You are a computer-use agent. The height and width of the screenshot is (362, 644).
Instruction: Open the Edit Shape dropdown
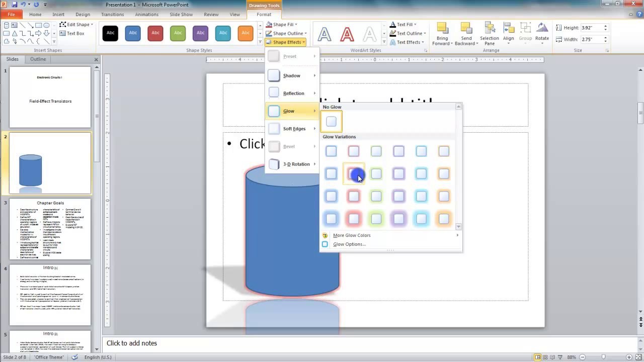[76, 24]
